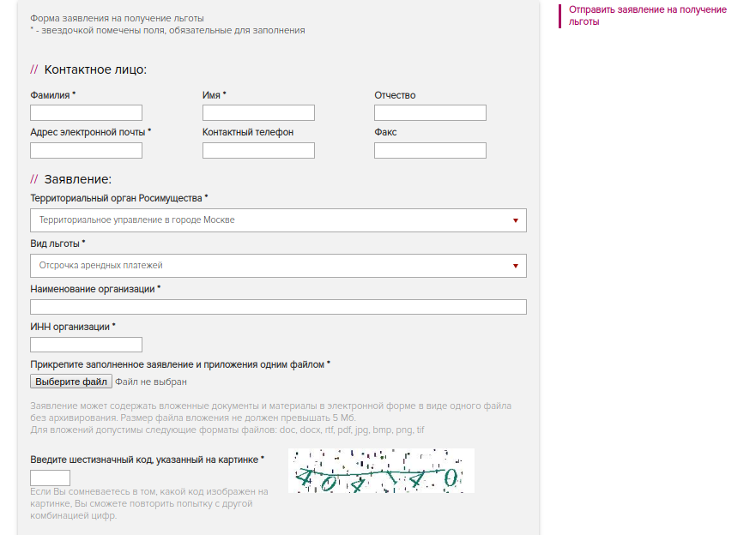Click the allowed file formats hint text

[227, 430]
